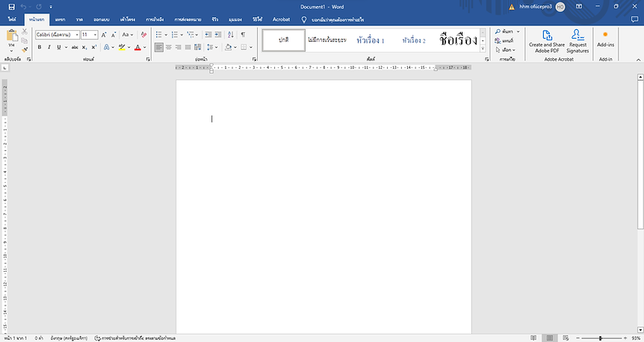Open the font name Calibri dropdown

tap(77, 35)
